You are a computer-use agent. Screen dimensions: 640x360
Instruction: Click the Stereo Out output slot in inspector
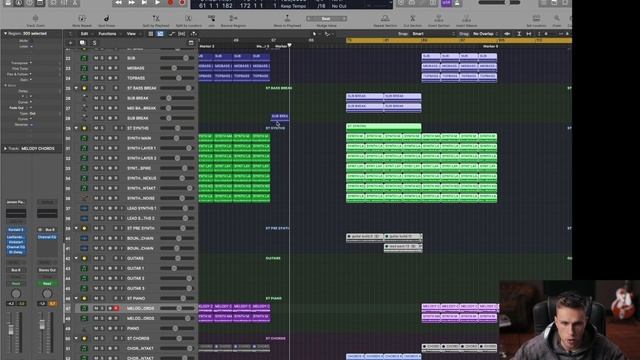47,270
